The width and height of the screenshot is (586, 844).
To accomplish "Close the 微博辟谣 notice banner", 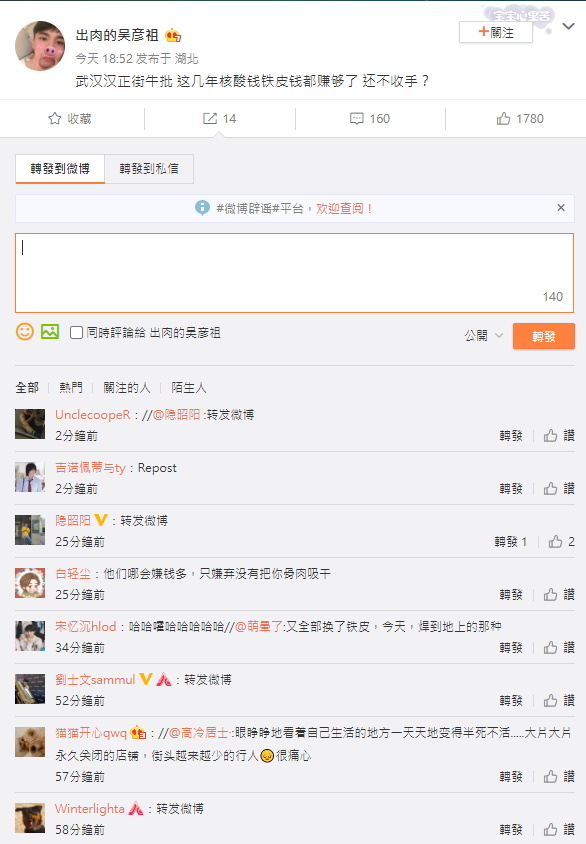I will (561, 208).
